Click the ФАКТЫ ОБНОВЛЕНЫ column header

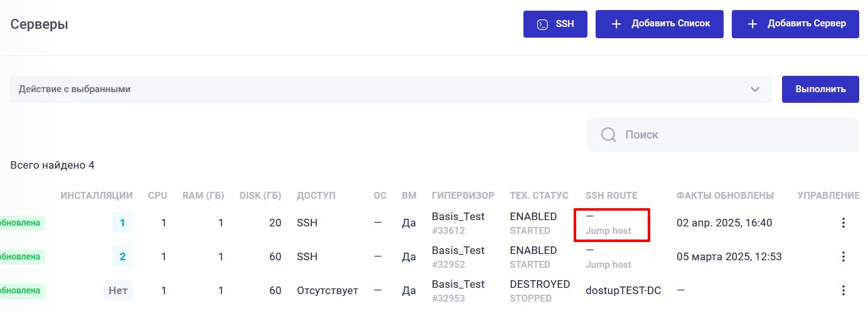725,196
